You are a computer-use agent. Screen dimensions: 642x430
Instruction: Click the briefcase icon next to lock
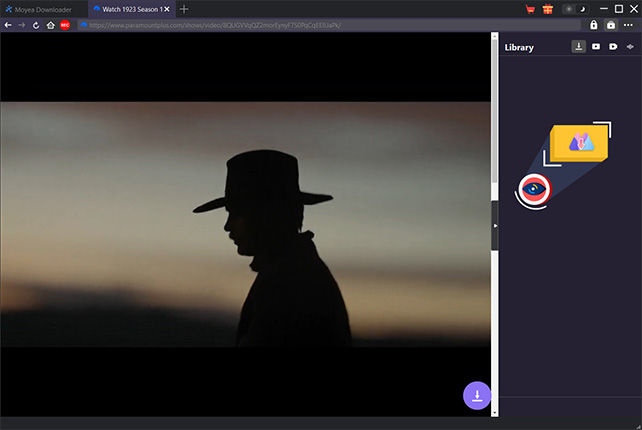click(611, 25)
